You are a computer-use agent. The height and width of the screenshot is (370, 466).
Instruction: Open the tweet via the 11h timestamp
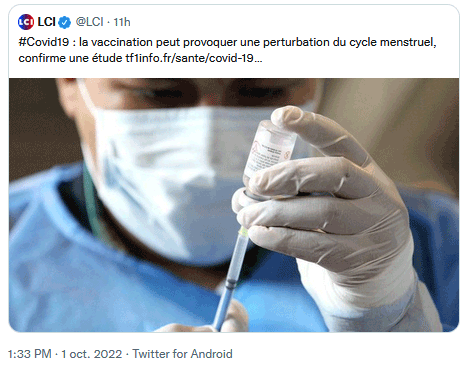122,22
